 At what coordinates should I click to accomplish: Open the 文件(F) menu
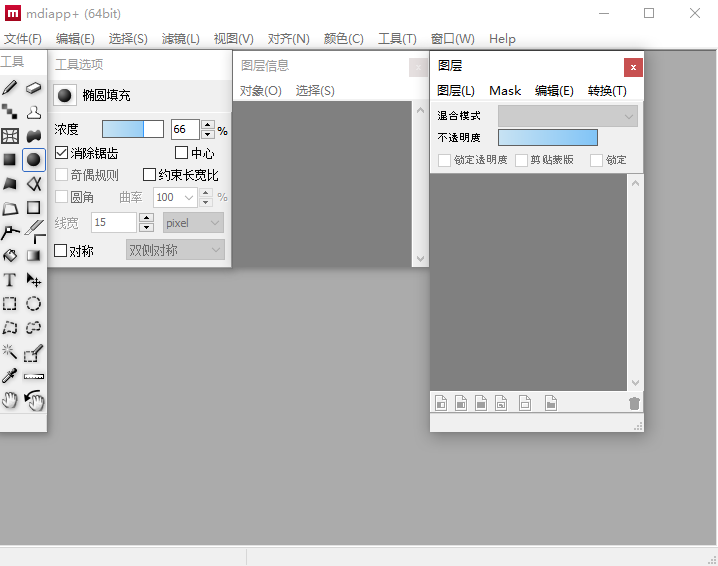coord(22,39)
